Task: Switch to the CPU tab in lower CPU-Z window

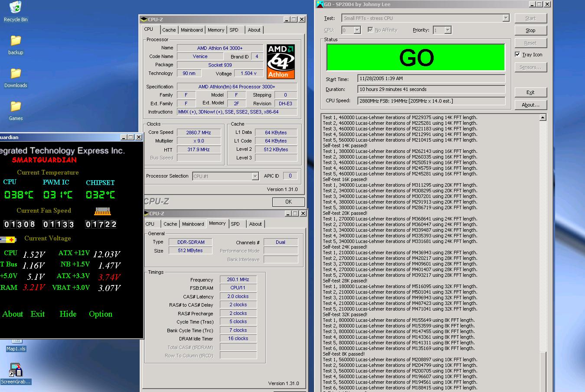Action: (x=150, y=224)
